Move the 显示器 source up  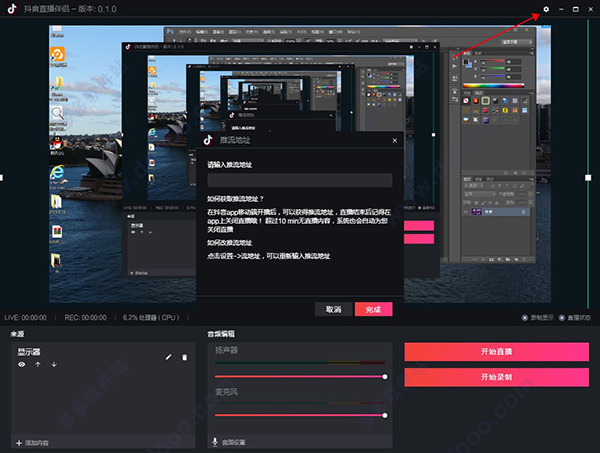(x=38, y=364)
